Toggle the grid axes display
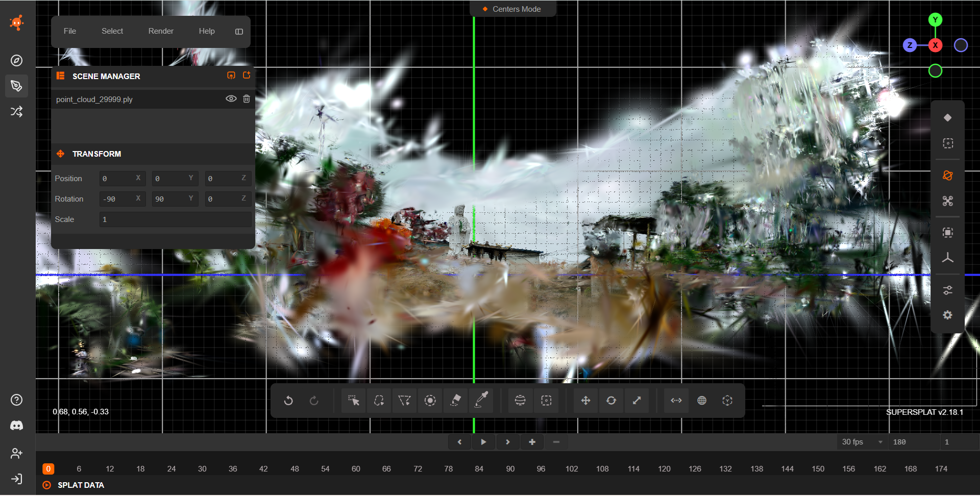This screenshot has height=496, width=980. pyautogui.click(x=948, y=258)
